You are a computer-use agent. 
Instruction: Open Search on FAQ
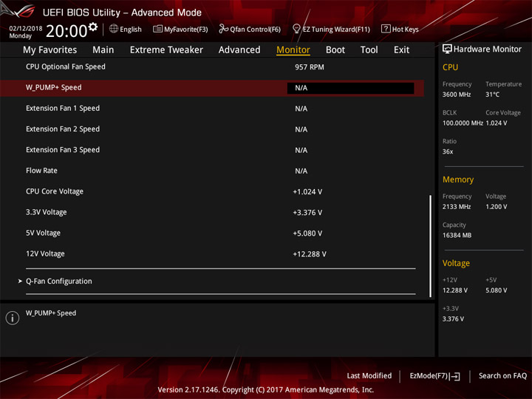tap(502, 375)
